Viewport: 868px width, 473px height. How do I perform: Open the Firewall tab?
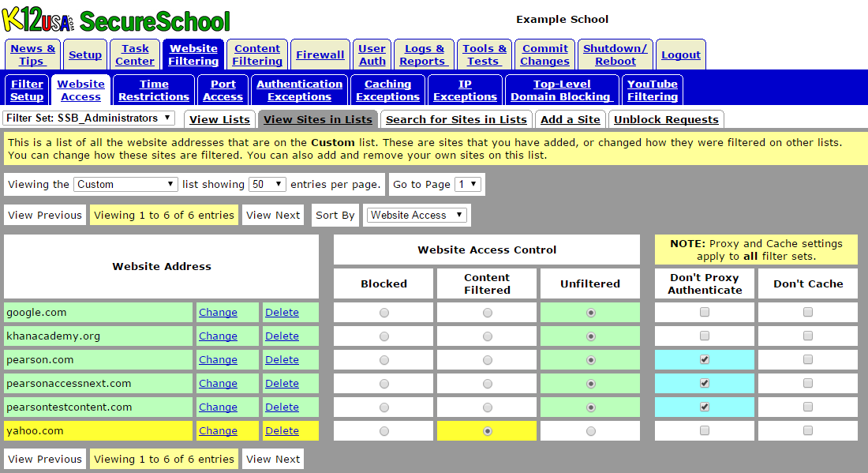coord(320,54)
